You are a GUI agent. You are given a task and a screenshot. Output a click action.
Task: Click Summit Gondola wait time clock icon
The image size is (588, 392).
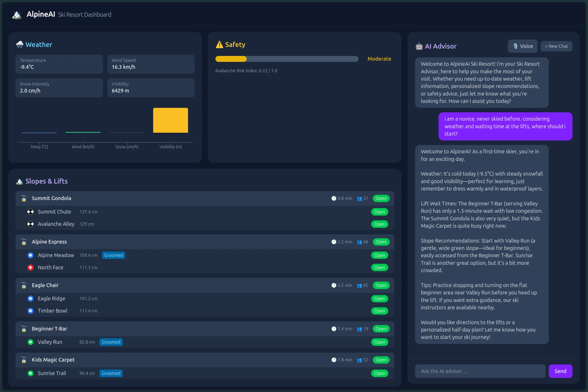coord(334,198)
